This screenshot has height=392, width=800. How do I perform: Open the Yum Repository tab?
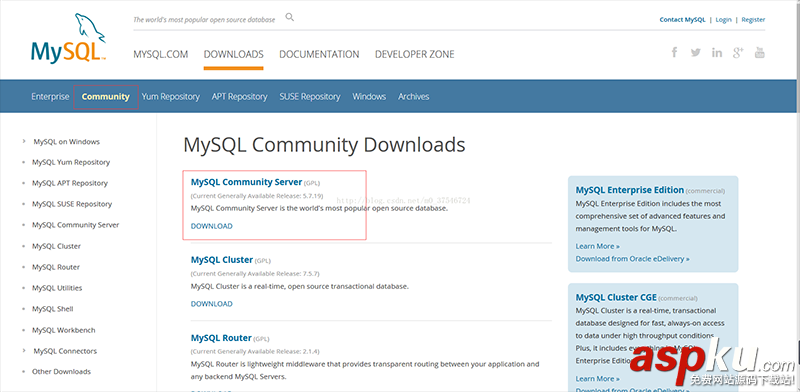170,96
